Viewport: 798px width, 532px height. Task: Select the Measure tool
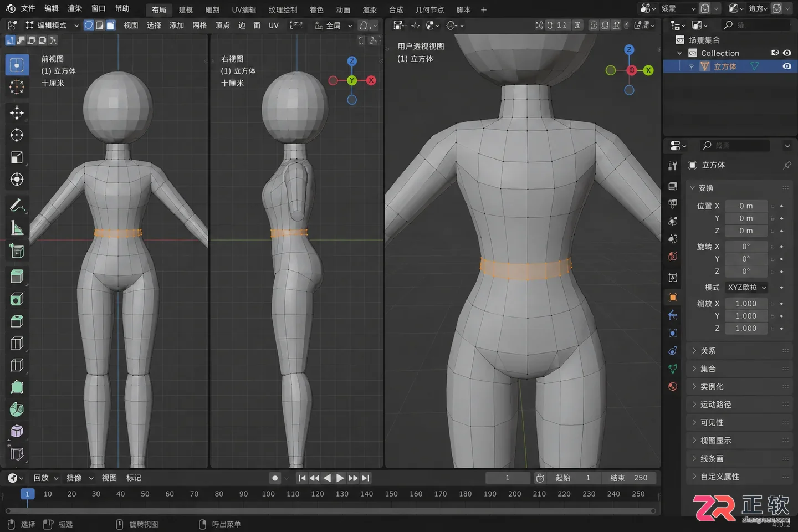coord(17,228)
